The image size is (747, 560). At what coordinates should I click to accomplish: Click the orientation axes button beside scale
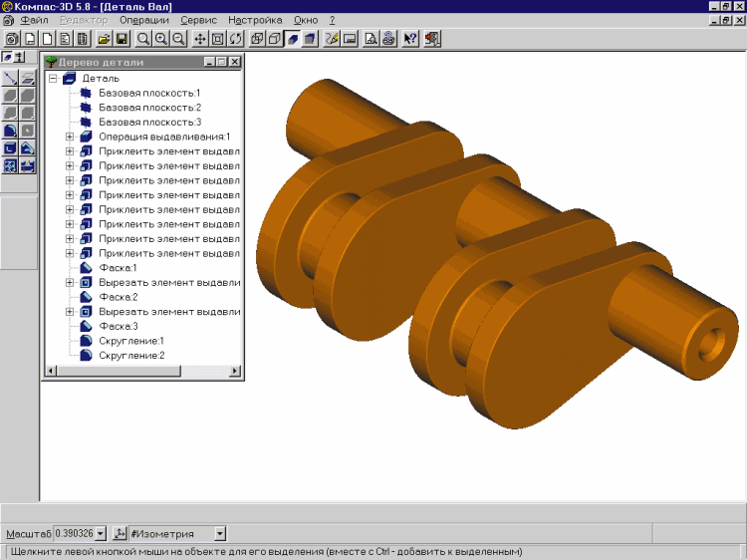pyautogui.click(x=120, y=534)
